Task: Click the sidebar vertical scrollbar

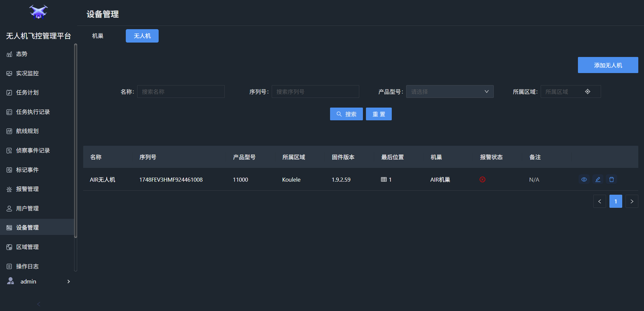Action: point(75,141)
